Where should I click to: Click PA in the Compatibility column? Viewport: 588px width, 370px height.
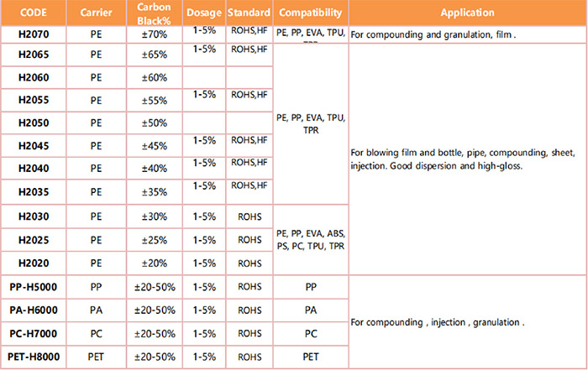(311, 310)
